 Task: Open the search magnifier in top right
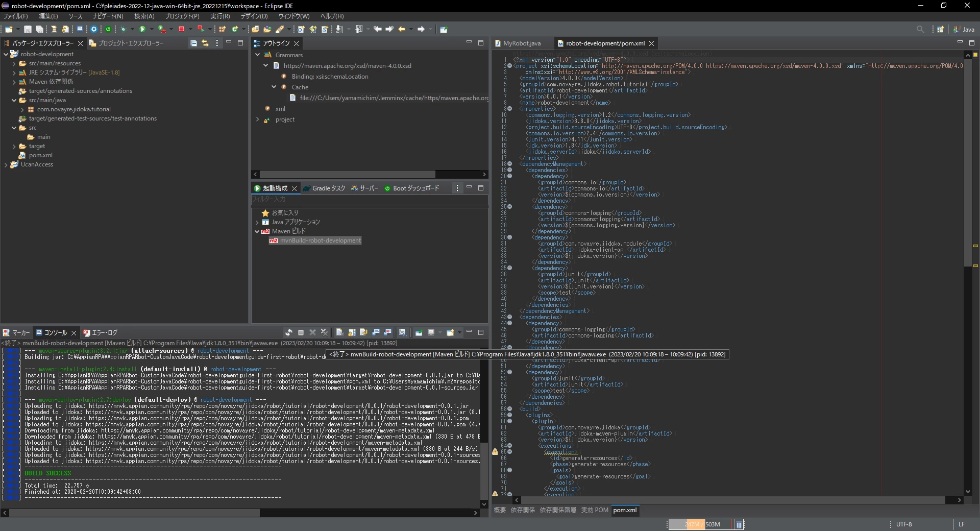(x=920, y=30)
